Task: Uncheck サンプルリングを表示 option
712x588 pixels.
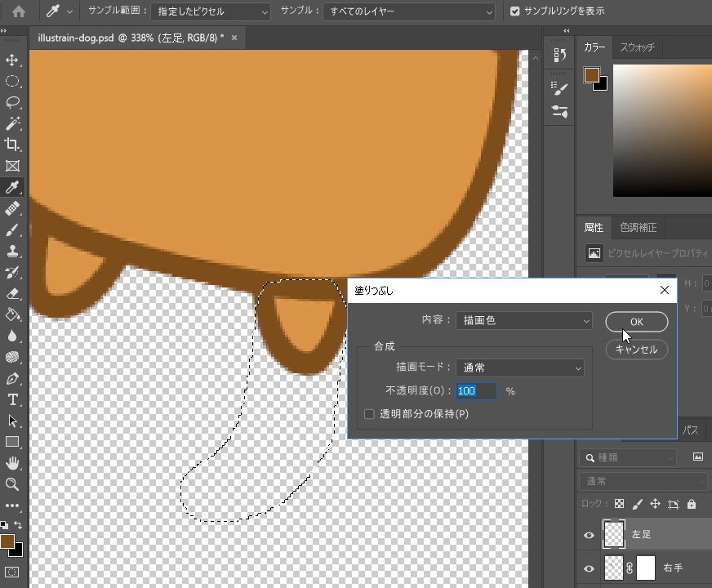Action: 514,11
